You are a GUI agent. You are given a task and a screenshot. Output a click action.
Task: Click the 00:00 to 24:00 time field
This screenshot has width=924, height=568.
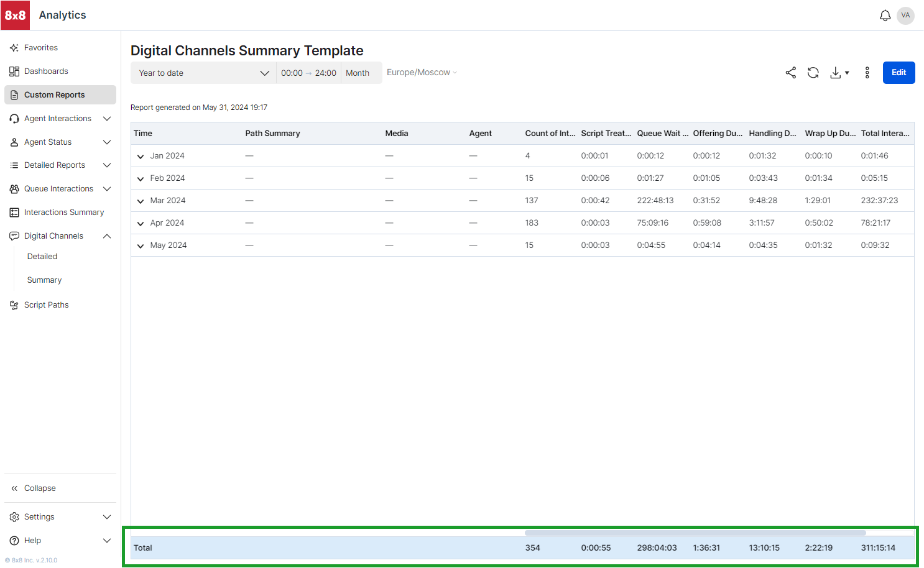click(308, 73)
